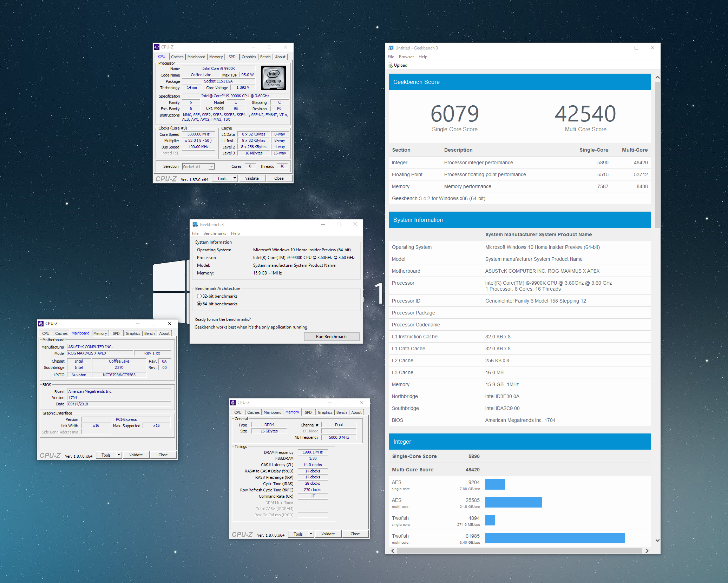Open About tab in top CPU-Z window

[x=280, y=57]
